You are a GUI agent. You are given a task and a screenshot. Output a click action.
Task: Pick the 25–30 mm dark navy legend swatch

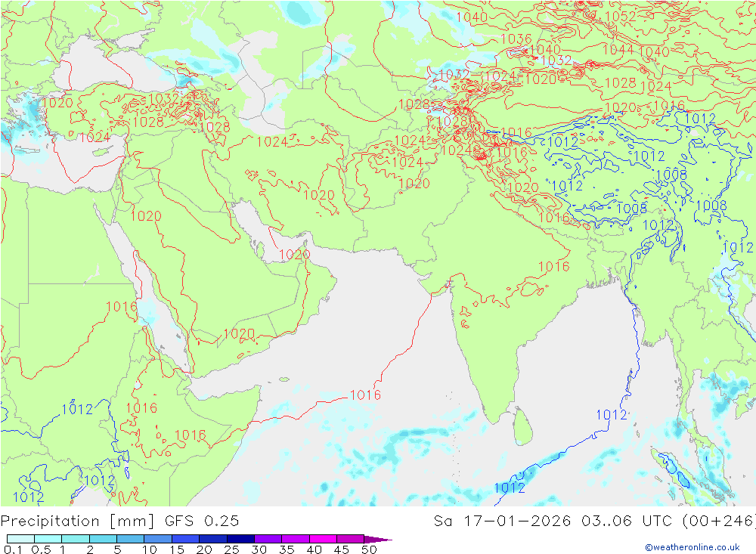point(240,539)
